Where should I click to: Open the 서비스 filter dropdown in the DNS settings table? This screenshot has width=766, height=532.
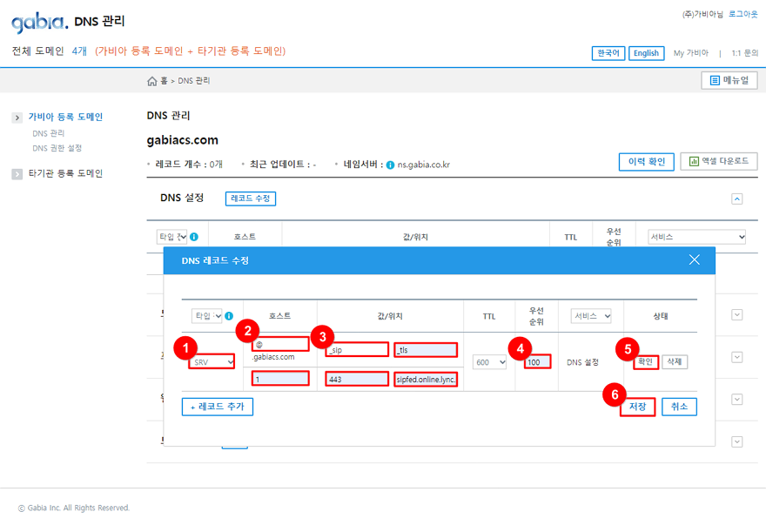coord(696,237)
